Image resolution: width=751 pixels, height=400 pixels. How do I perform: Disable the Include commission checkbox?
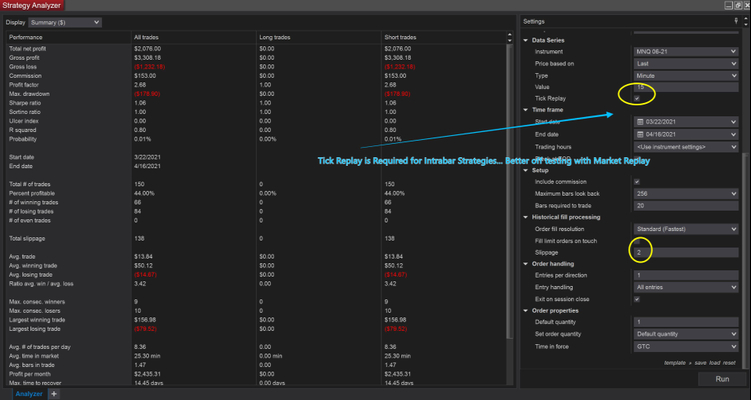pyautogui.click(x=637, y=181)
